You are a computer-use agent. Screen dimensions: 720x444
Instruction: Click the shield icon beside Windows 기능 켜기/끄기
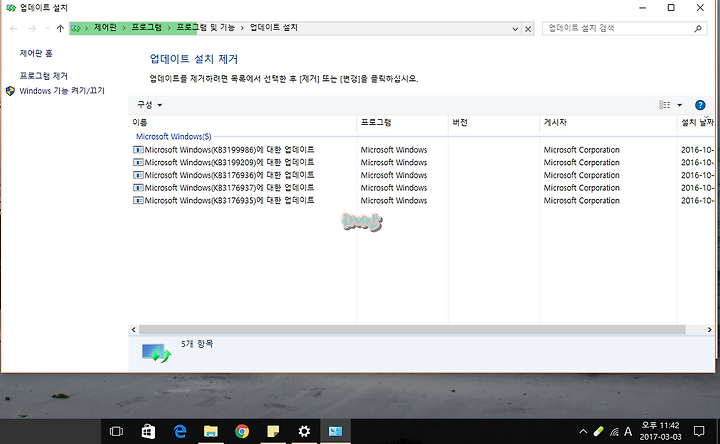pyautogui.click(x=10, y=91)
